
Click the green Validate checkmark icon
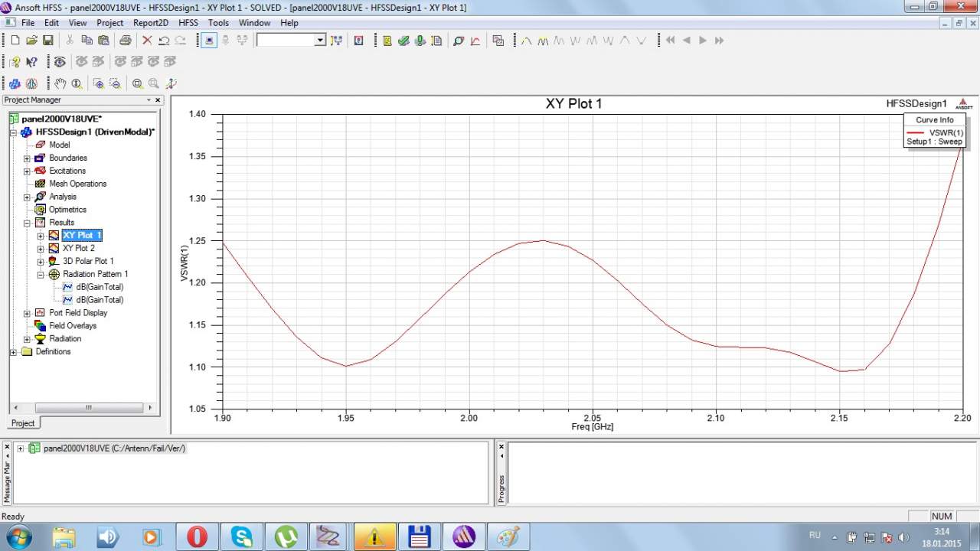pyautogui.click(x=403, y=41)
